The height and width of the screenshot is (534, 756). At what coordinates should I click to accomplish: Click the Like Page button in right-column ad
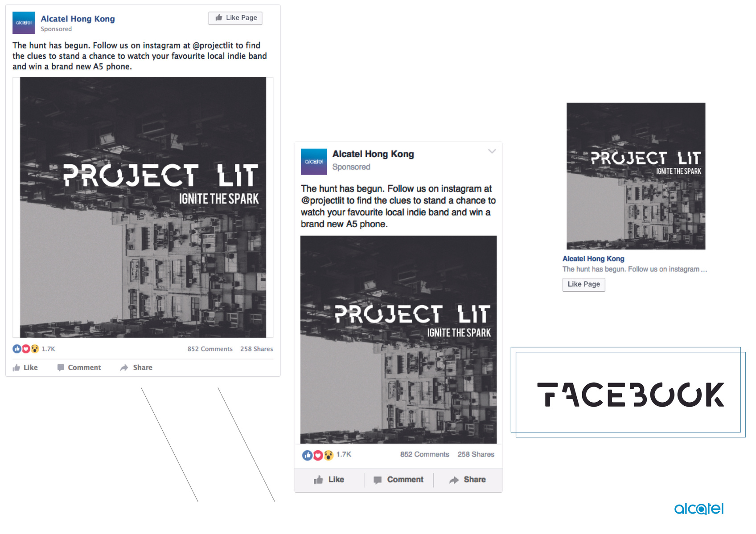584,285
